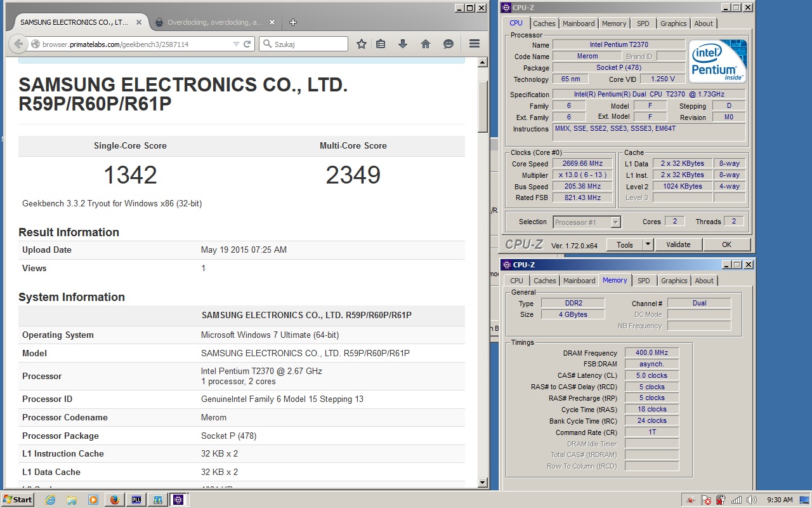This screenshot has height=508, width=812.
Task: Switch to the CPU-Z taskbar button
Action: click(178, 500)
